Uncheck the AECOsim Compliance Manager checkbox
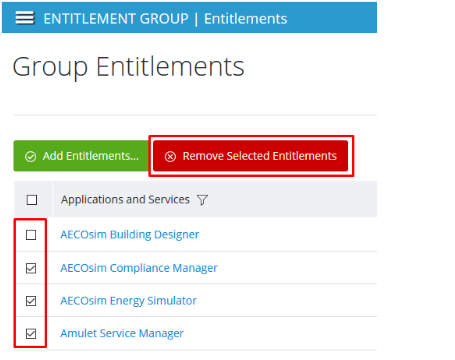455x360 pixels. 31,268
